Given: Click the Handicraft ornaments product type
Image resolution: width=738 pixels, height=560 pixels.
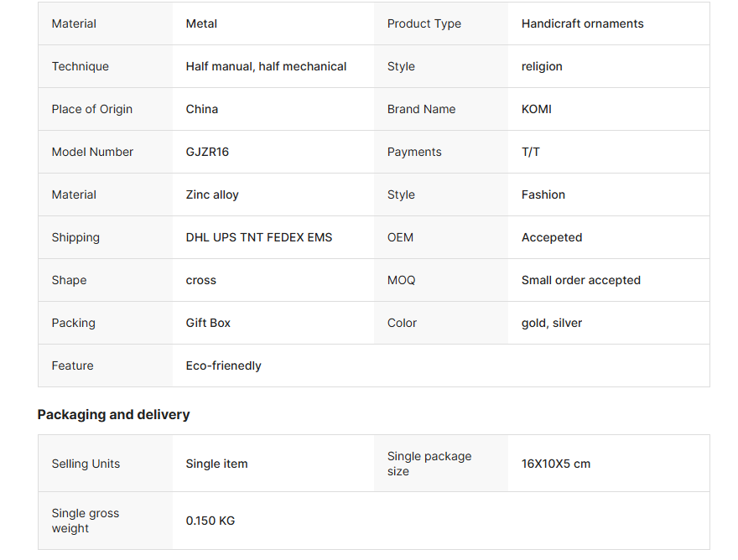Looking at the screenshot, I should tap(582, 23).
